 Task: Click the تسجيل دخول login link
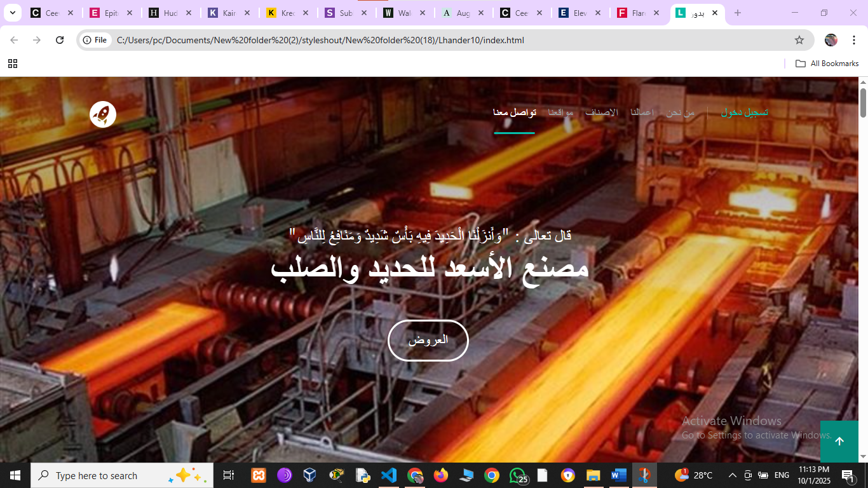(x=744, y=112)
